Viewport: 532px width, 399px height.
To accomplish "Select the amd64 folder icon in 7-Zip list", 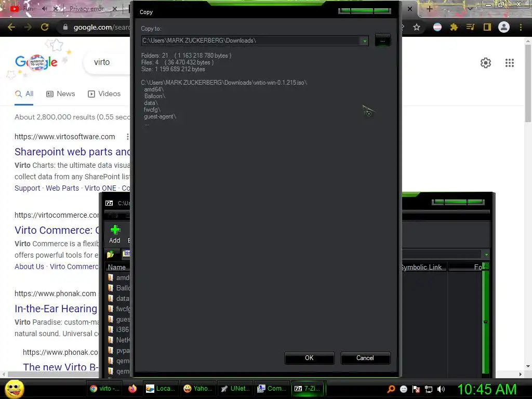I will coord(111,277).
